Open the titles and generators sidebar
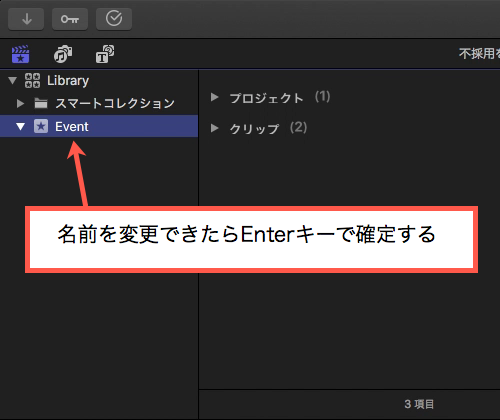The height and width of the screenshot is (420, 500). point(105,54)
